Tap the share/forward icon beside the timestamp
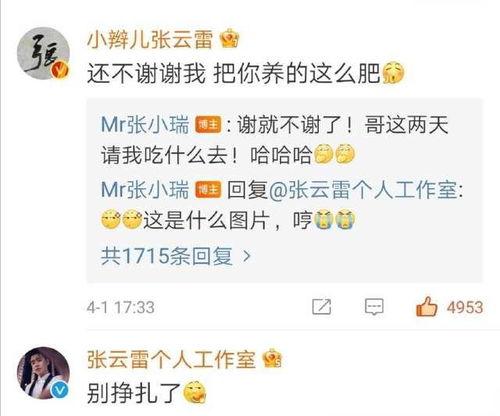Screen dimensions: 500x416 (x=322, y=307)
